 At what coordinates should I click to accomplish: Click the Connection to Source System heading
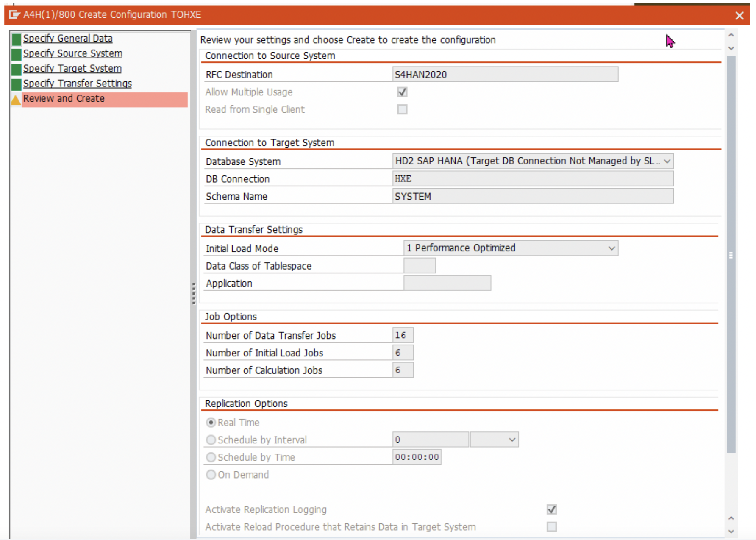(270, 56)
